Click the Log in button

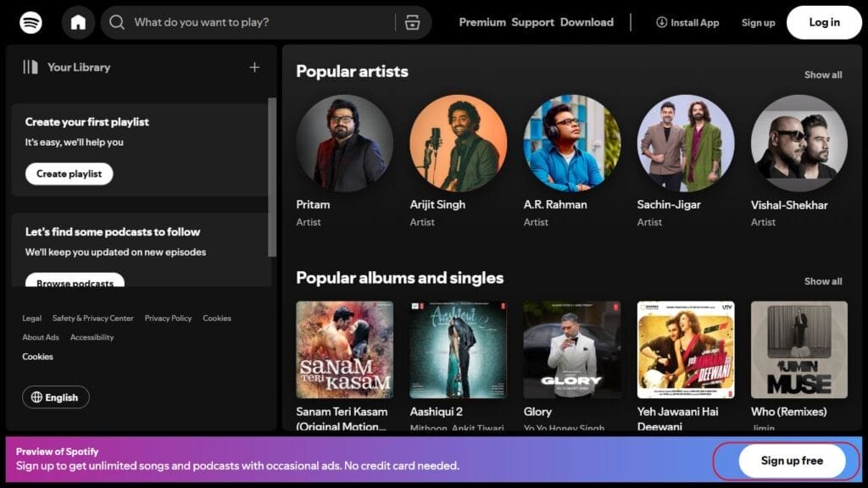point(823,22)
